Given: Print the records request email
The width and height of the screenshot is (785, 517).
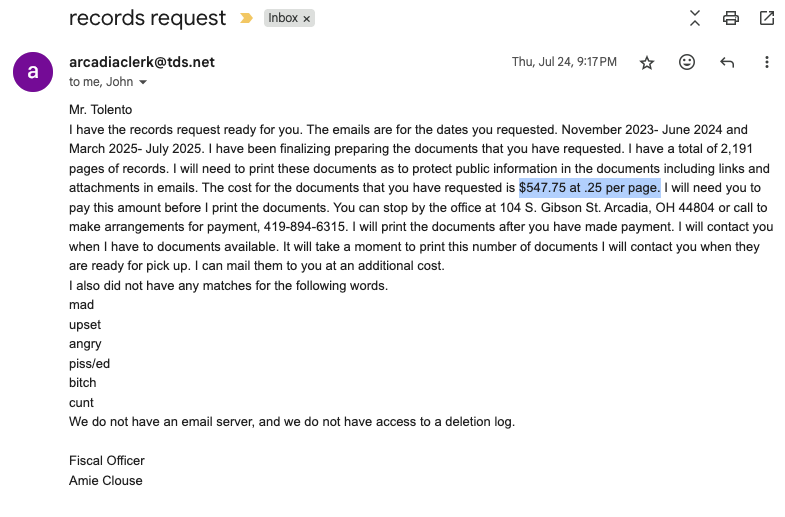Looking at the screenshot, I should (x=731, y=18).
